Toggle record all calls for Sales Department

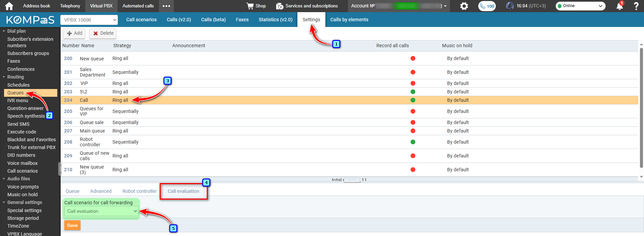coord(413,72)
